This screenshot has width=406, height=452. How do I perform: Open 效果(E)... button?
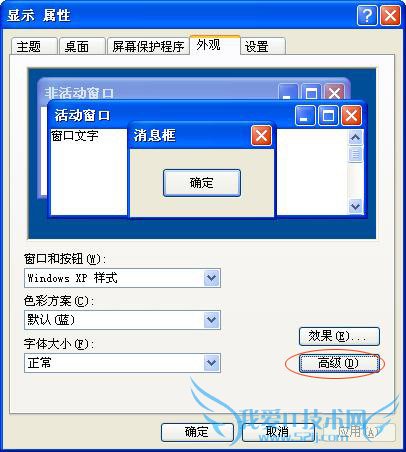point(339,336)
